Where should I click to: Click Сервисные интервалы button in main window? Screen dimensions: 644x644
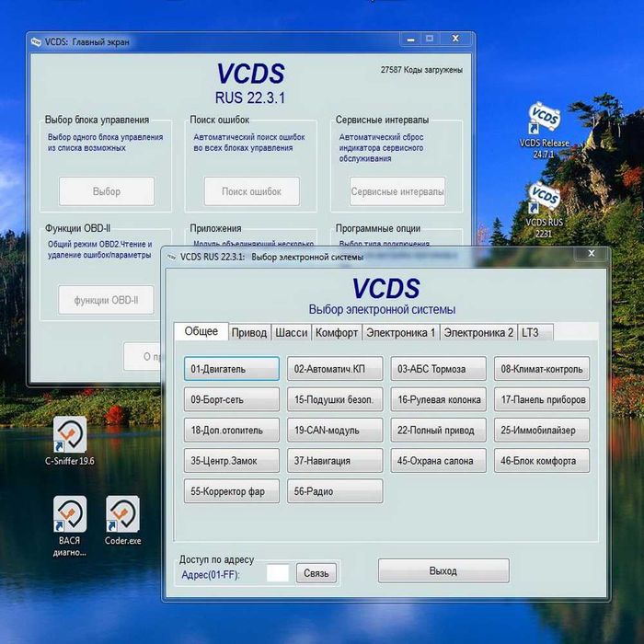(x=397, y=191)
